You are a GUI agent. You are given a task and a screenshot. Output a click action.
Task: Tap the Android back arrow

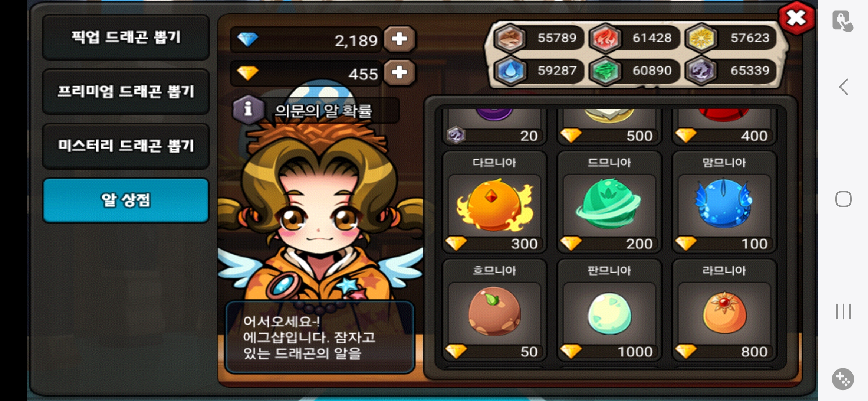point(844,87)
